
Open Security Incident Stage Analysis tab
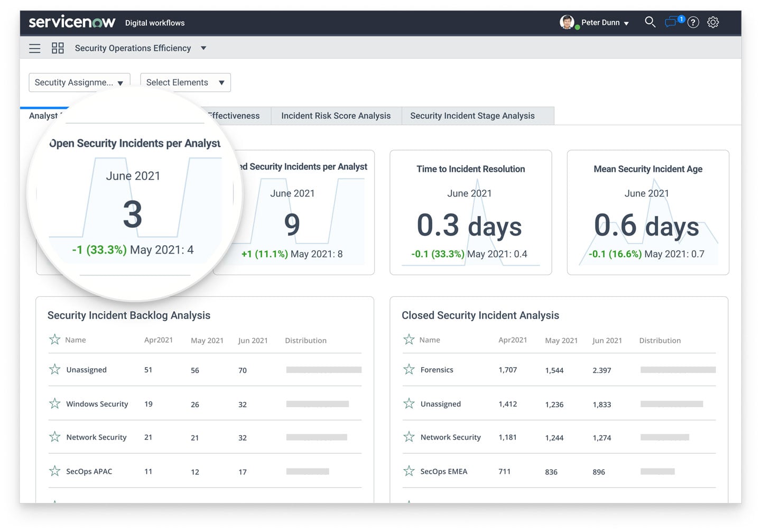pos(472,116)
